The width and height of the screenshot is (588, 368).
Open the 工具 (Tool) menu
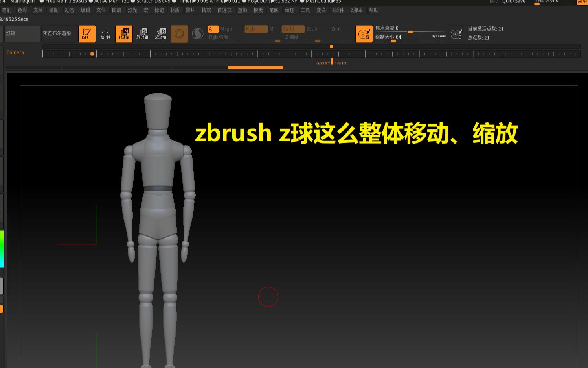[x=305, y=10]
